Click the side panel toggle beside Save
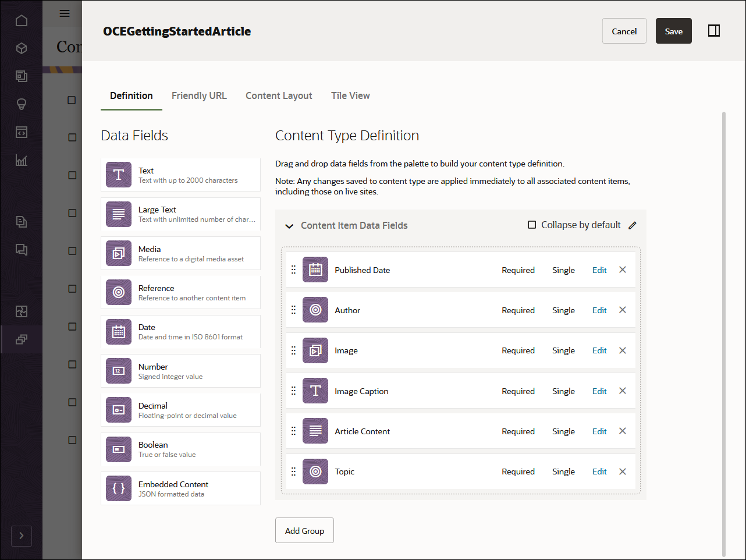Viewport: 746px width, 560px height. click(x=714, y=30)
